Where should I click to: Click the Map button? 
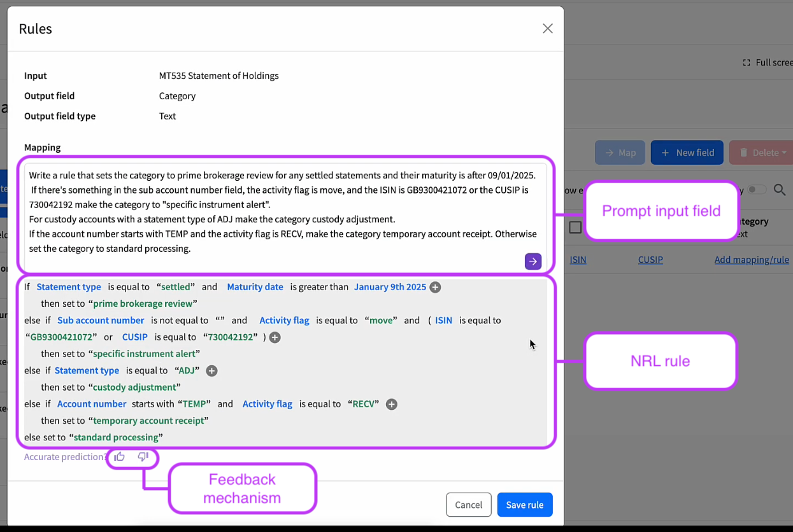coord(620,152)
